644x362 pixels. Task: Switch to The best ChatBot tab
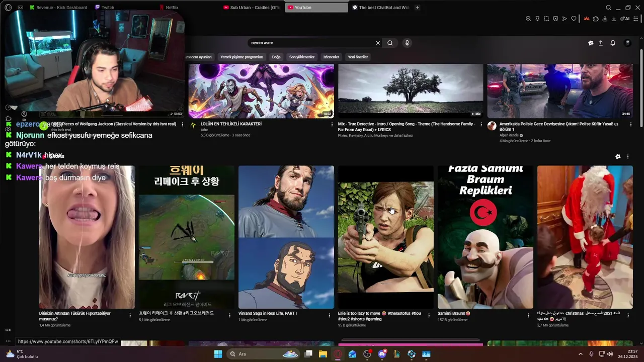[381, 8]
